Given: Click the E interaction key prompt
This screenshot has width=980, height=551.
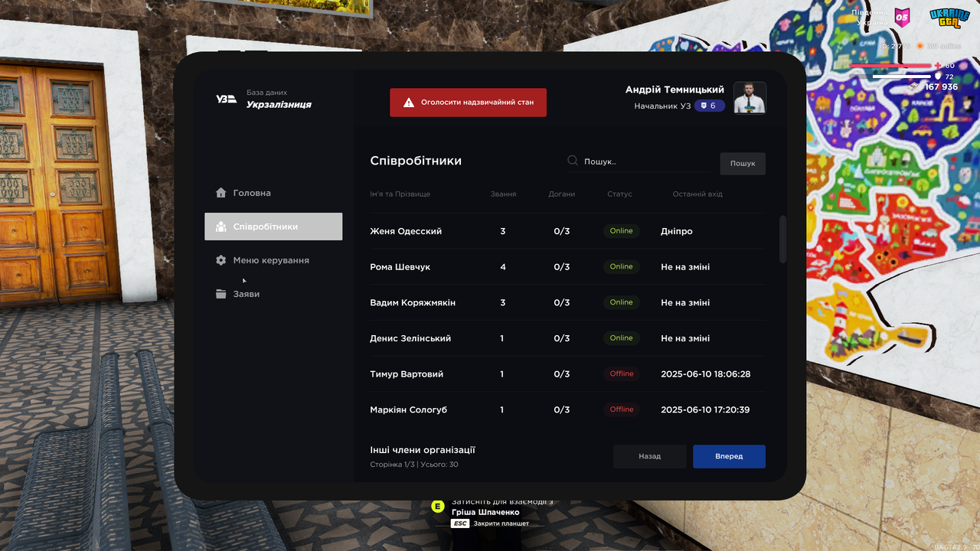Looking at the screenshot, I should pyautogui.click(x=438, y=507).
